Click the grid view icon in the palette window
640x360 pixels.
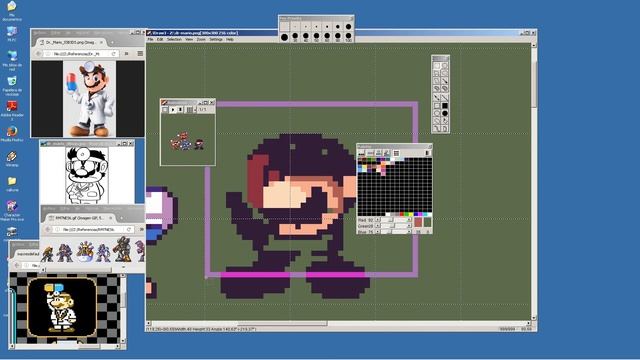[x=396, y=153]
